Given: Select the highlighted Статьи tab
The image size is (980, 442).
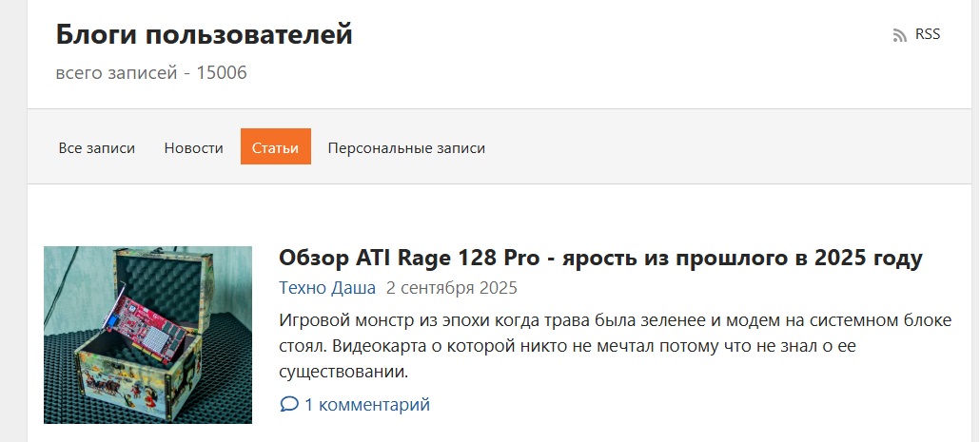Looking at the screenshot, I should [276, 146].
